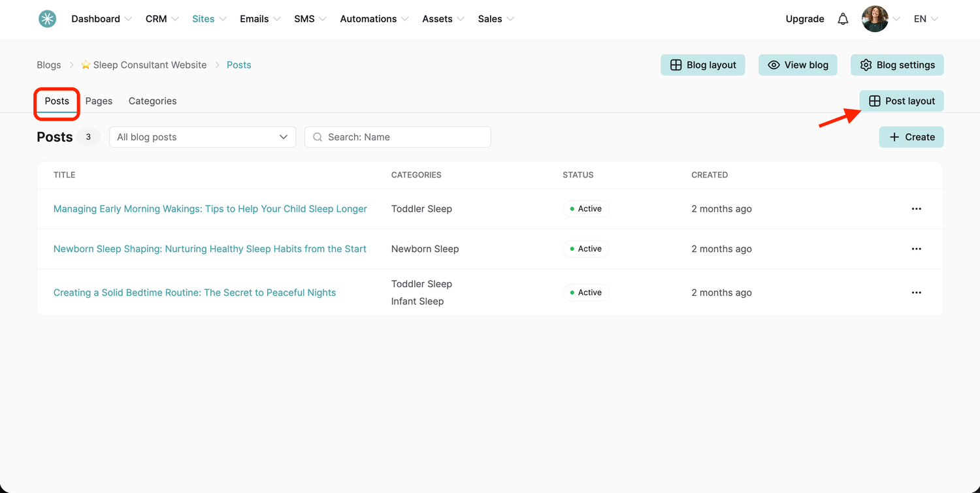Expand the Sites menu

[209, 19]
